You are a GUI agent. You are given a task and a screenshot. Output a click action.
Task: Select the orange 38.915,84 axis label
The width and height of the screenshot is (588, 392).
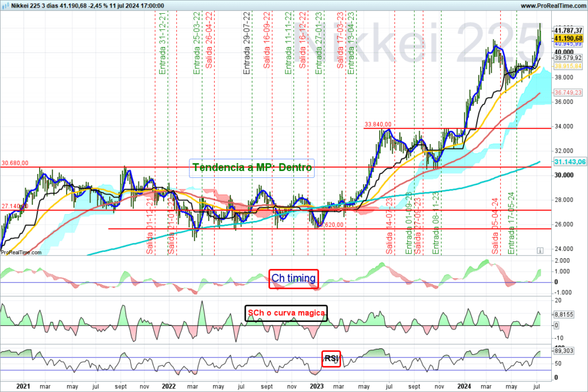click(568, 66)
